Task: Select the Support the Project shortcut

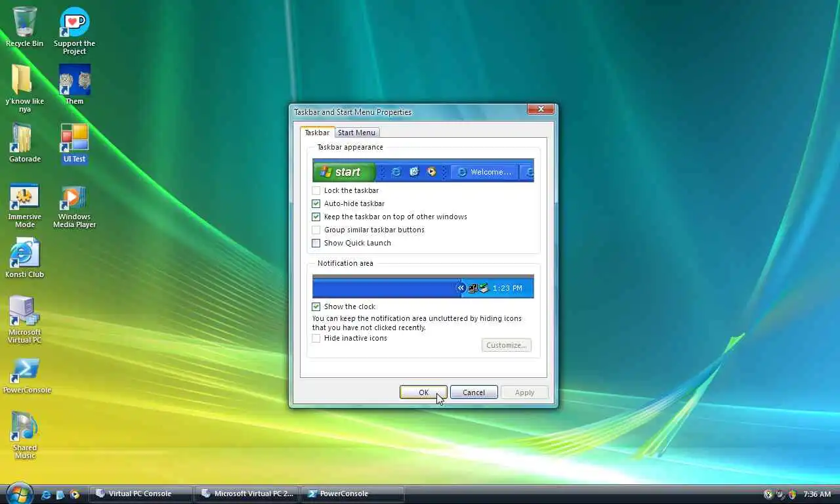Action: click(74, 31)
